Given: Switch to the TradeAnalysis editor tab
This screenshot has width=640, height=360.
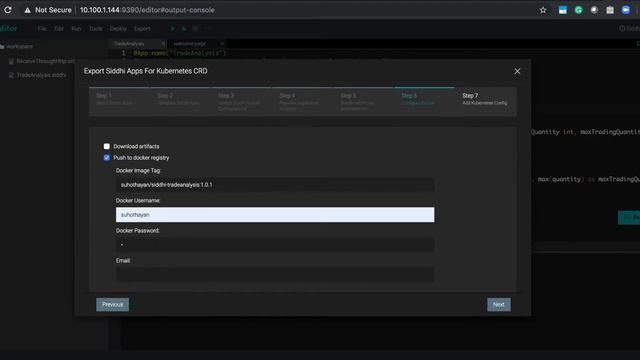Looking at the screenshot, I should coord(129,43).
